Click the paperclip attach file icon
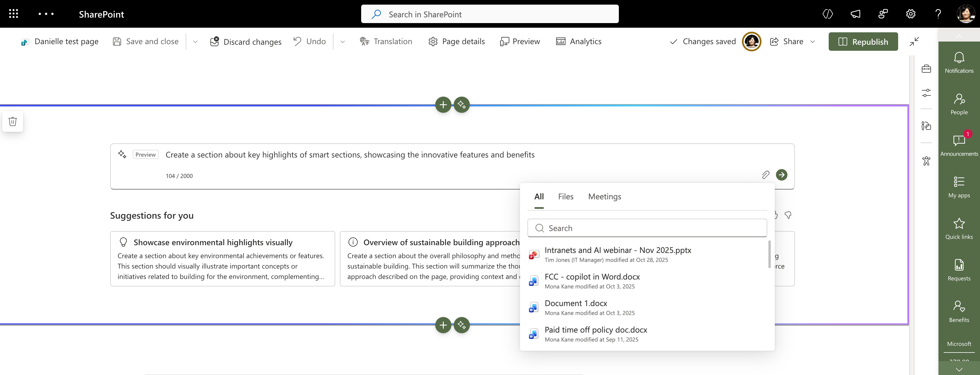 766,175
